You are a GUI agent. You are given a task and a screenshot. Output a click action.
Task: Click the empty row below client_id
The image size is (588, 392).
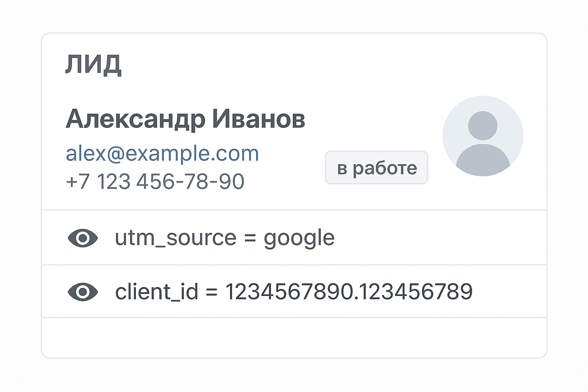tap(294, 338)
